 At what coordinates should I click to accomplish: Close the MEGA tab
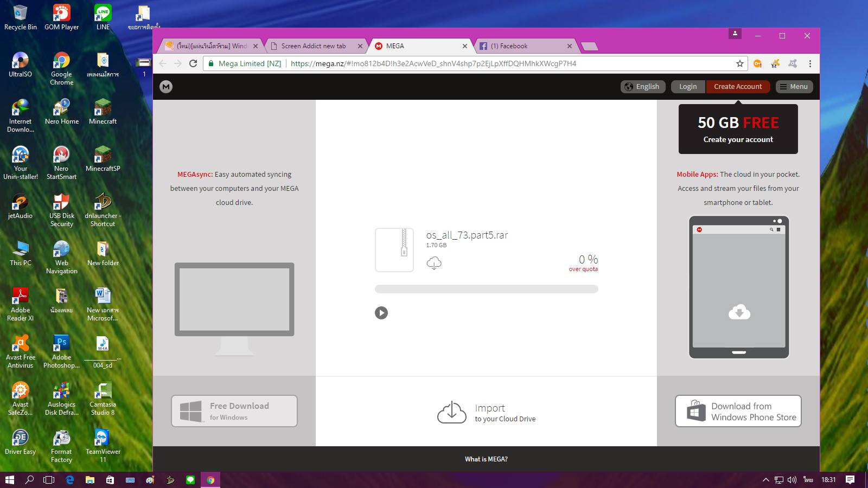(x=465, y=46)
